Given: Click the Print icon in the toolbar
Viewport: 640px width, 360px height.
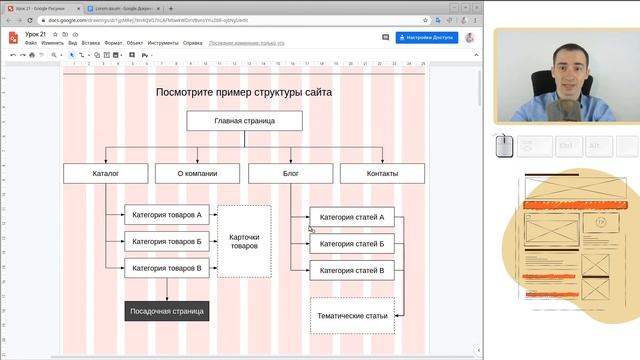Looking at the screenshot, I should pos(32,55).
